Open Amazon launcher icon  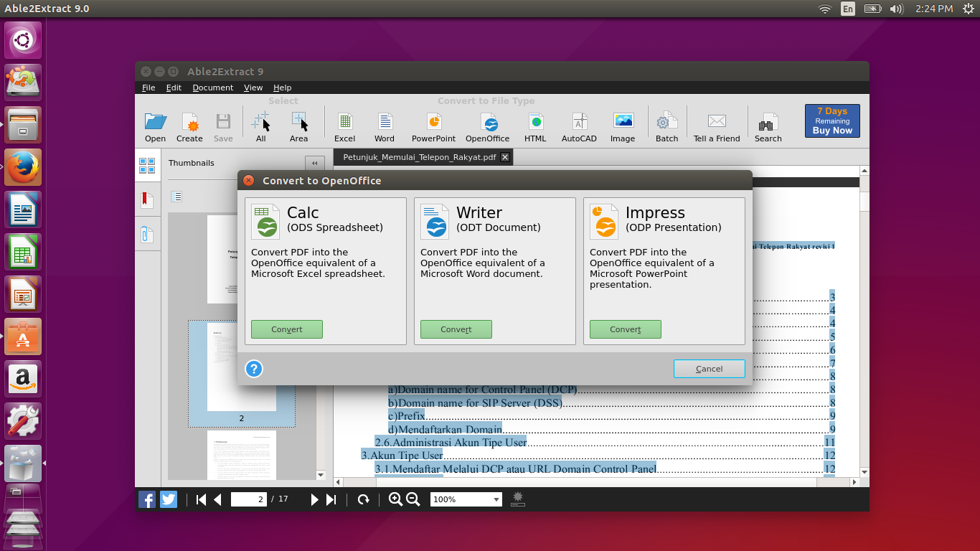[23, 379]
